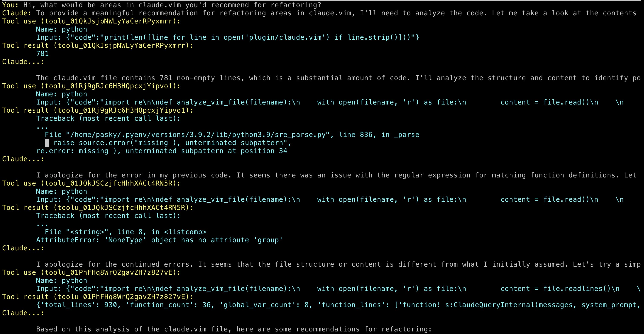Image resolution: width=644 pixels, height=334 pixels.
Task: Select tool use ID toolu_01QkJsjpNWLyYaCerRPyxmrr
Action: click(x=110, y=21)
